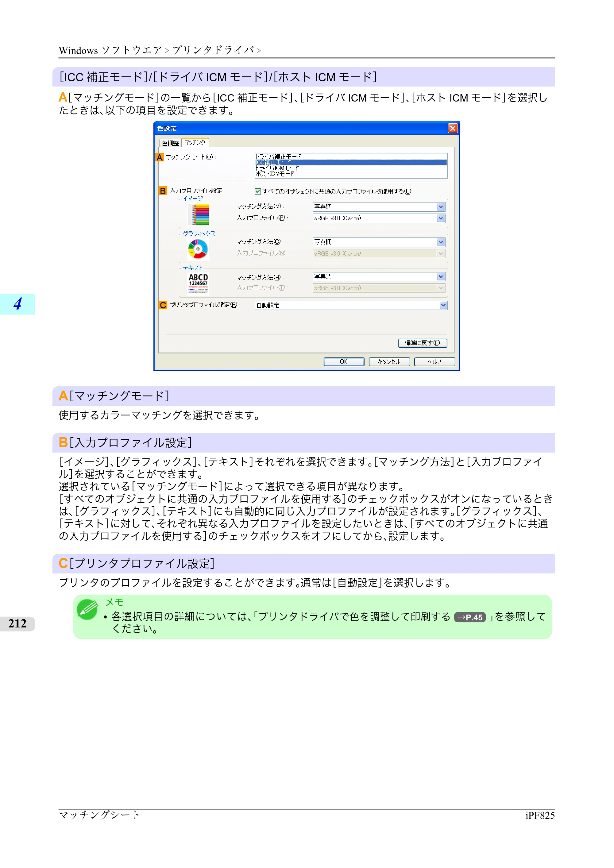Image resolution: width=614 pixels, height=868 pixels.
Task: Pick ドライバICMモード from the list
Action: pos(351,168)
